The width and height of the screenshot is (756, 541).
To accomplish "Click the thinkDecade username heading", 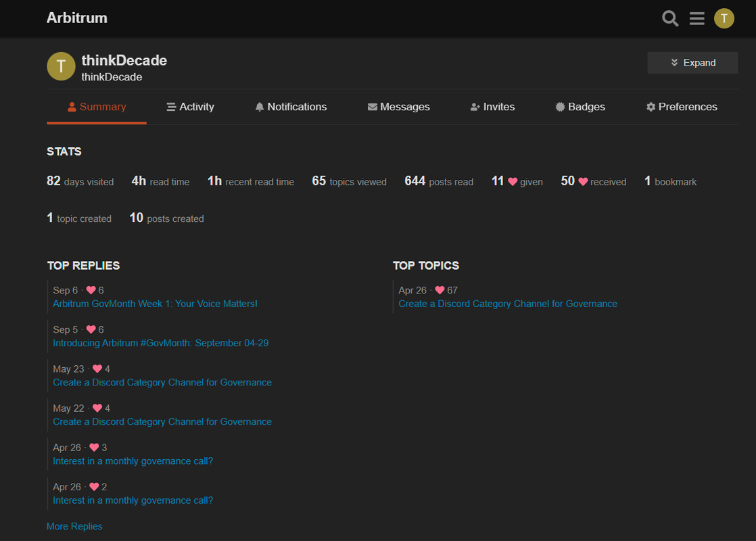I will tap(124, 60).
